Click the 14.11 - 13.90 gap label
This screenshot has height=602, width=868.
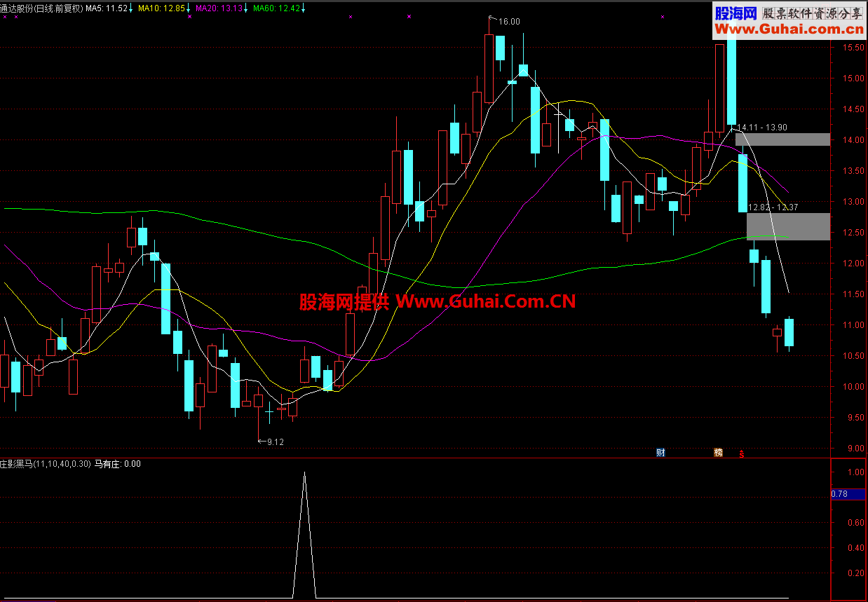coord(761,128)
